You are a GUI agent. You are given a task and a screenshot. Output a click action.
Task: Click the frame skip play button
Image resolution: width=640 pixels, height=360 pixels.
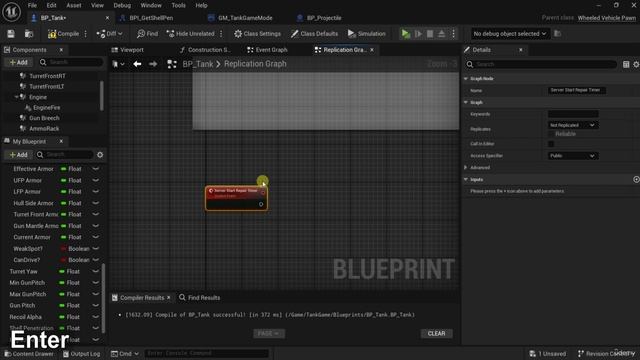click(418, 34)
